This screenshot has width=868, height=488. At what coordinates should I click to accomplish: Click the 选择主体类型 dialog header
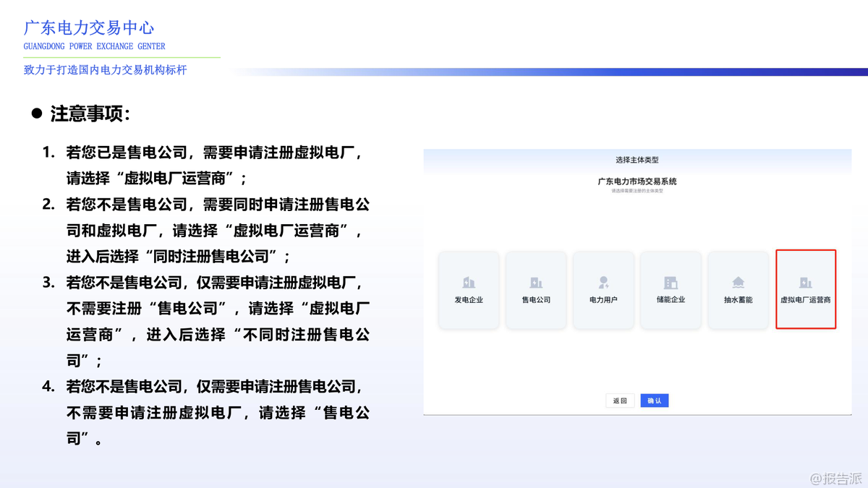pos(637,160)
